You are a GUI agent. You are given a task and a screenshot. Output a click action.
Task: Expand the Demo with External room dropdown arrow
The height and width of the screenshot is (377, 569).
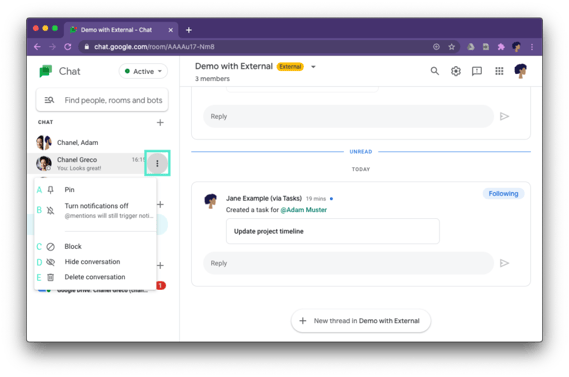pyautogui.click(x=313, y=67)
